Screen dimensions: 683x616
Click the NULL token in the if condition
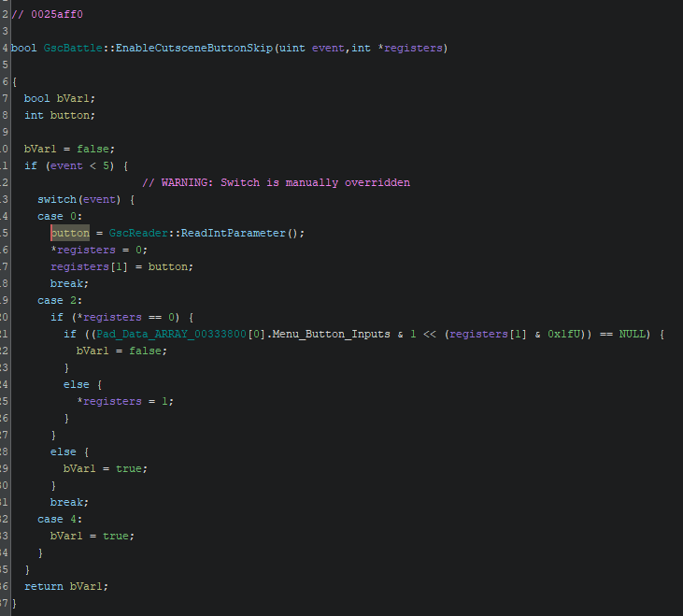(x=632, y=334)
